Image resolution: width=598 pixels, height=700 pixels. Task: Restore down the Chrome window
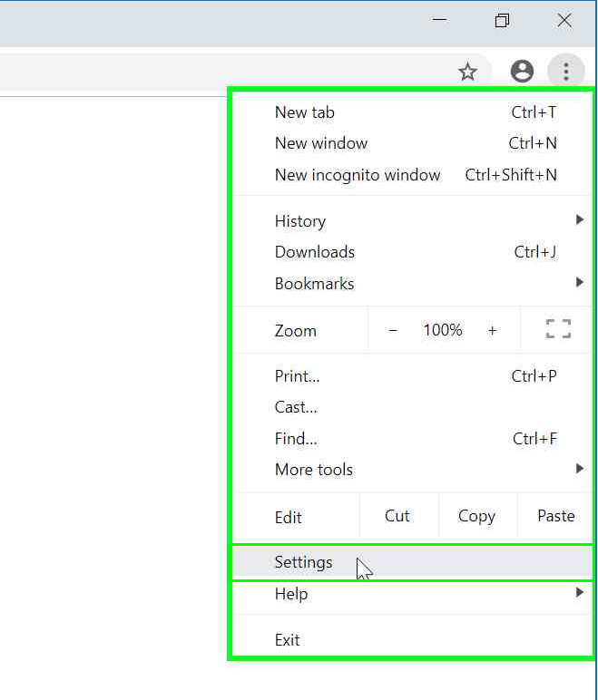point(502,20)
